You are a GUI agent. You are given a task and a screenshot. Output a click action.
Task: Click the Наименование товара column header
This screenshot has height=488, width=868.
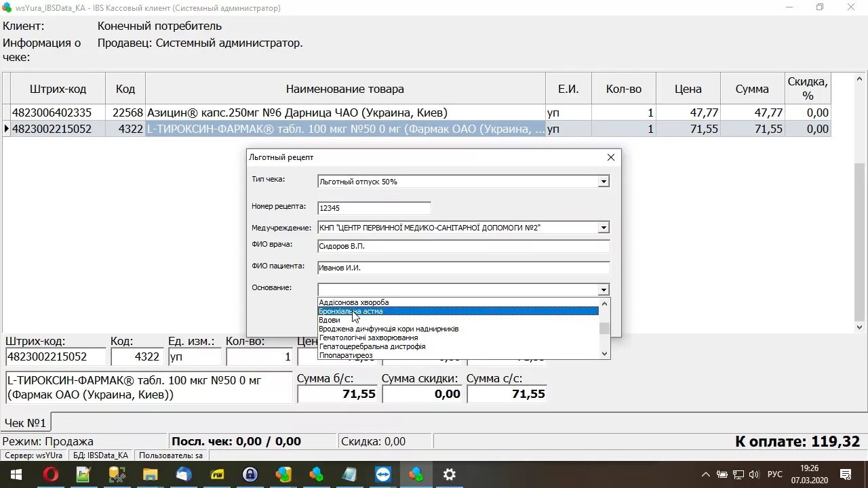click(x=345, y=89)
